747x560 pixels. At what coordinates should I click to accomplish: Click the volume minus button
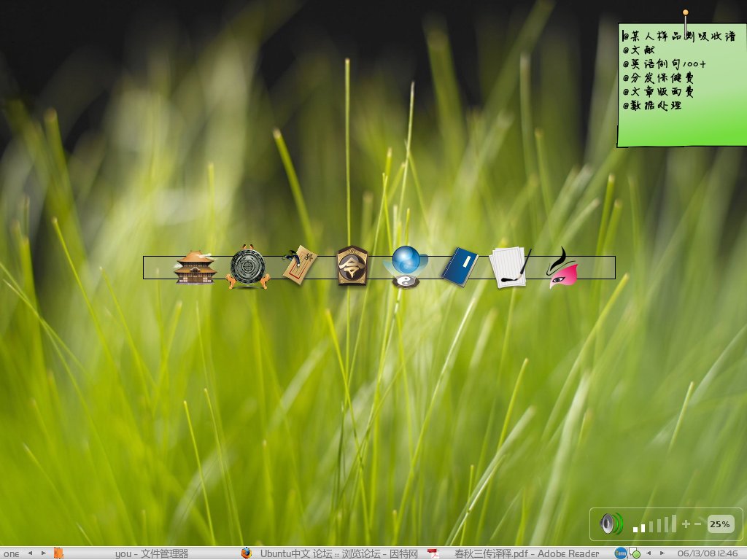click(698, 524)
